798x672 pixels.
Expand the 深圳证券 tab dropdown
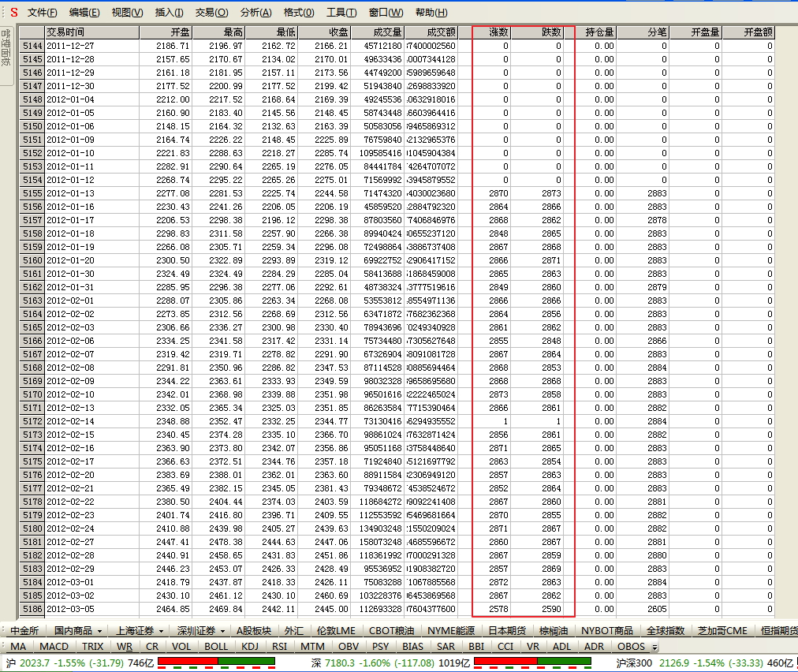[222, 631]
